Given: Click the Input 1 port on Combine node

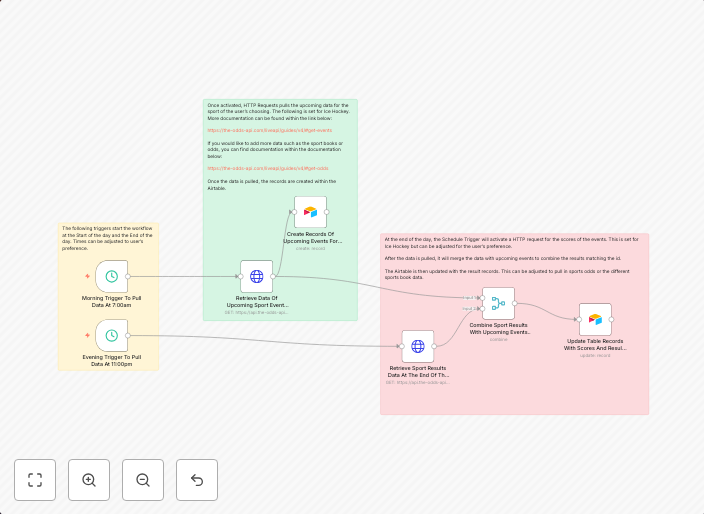Looking at the screenshot, I should tap(481, 298).
